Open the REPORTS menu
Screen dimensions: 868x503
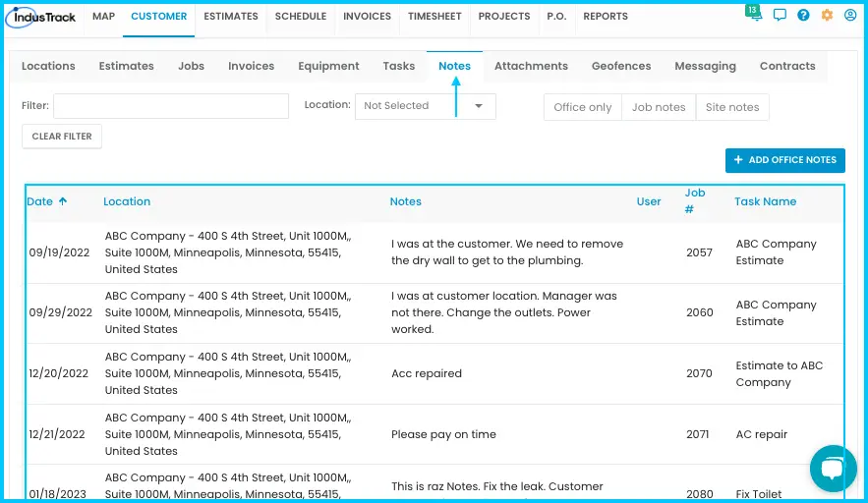[x=606, y=17]
